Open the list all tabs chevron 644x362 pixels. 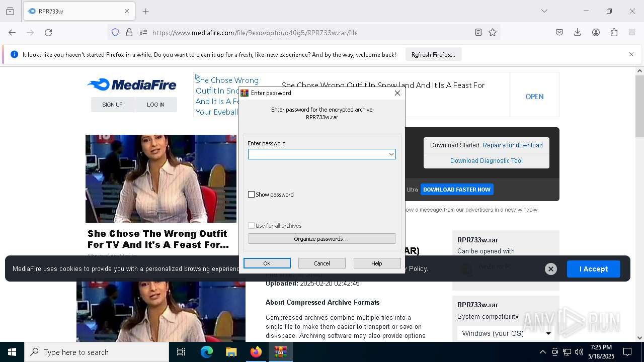(x=544, y=11)
